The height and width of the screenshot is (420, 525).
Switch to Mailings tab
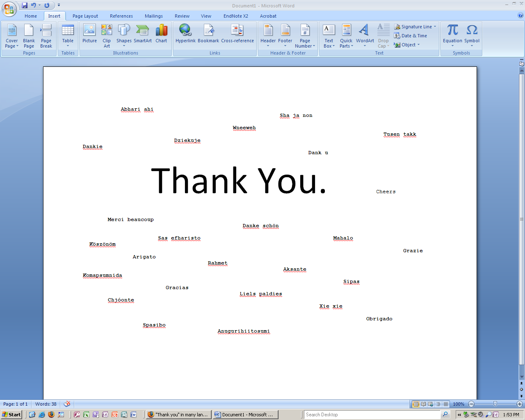(x=154, y=16)
